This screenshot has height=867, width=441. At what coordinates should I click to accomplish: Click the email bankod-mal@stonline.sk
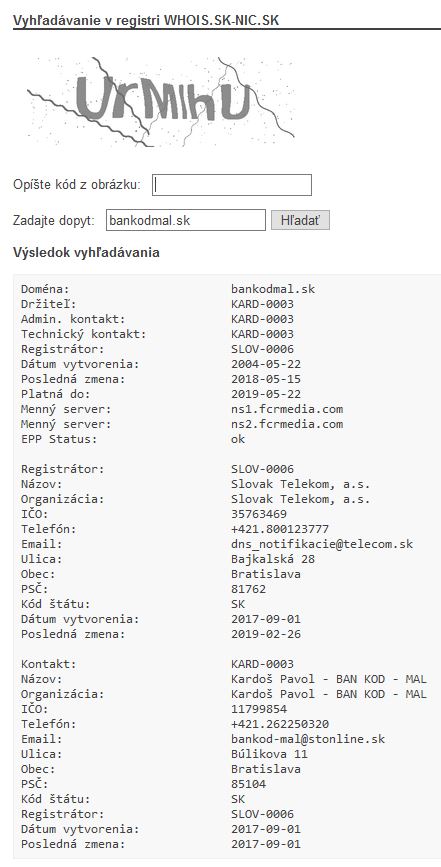(x=308, y=739)
